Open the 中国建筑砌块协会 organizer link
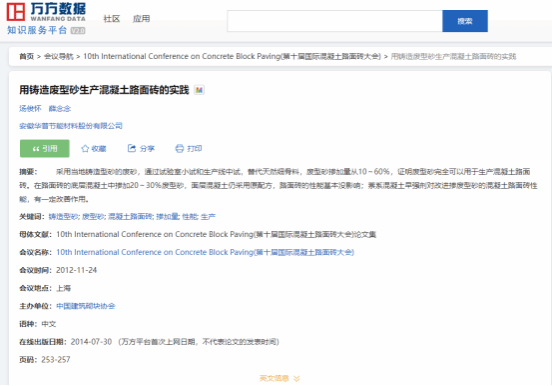 coord(86,306)
